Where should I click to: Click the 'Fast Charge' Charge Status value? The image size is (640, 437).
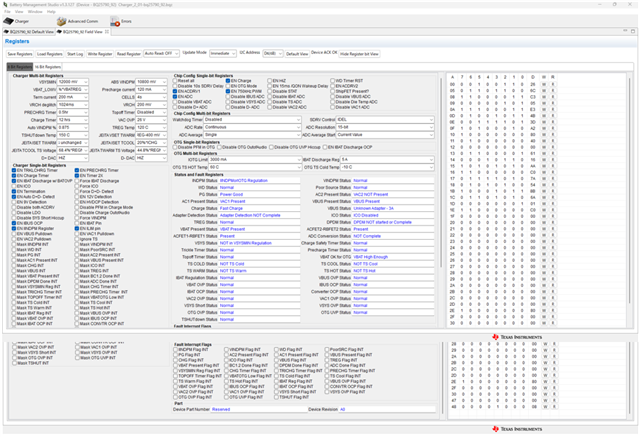(x=231, y=209)
